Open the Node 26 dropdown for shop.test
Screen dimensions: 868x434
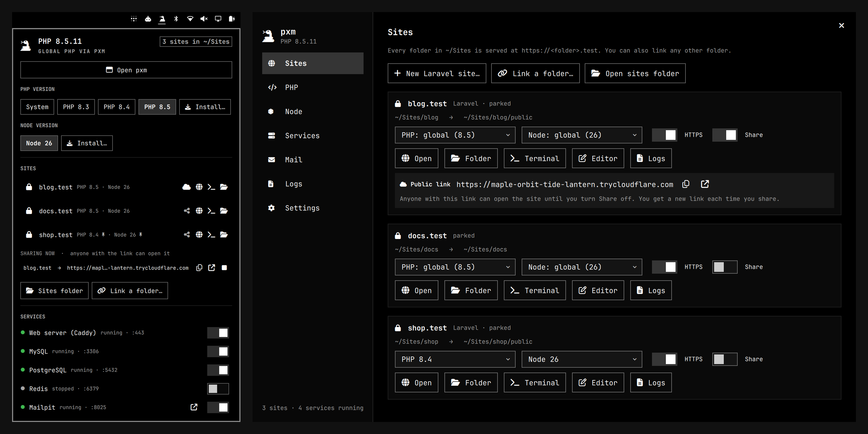click(582, 359)
